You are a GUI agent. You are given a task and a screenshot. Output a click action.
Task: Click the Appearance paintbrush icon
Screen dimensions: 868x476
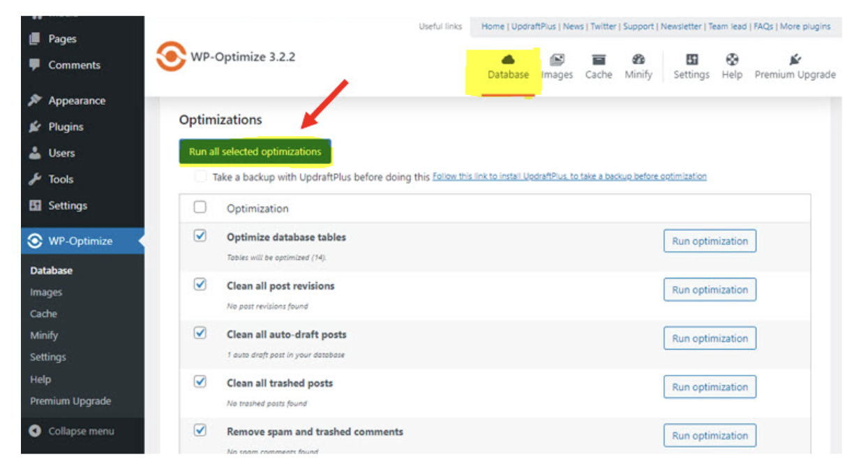click(35, 101)
